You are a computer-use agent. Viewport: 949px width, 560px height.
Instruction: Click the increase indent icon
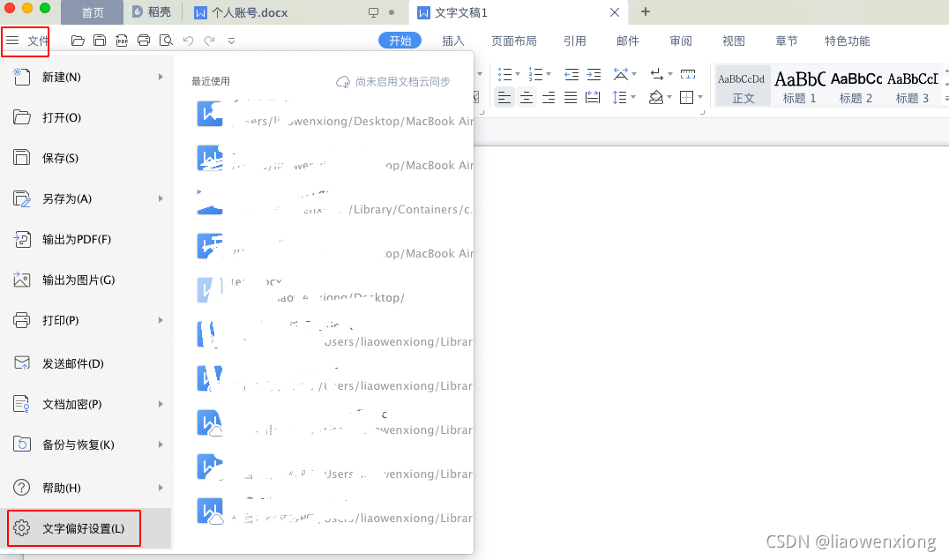click(x=593, y=75)
